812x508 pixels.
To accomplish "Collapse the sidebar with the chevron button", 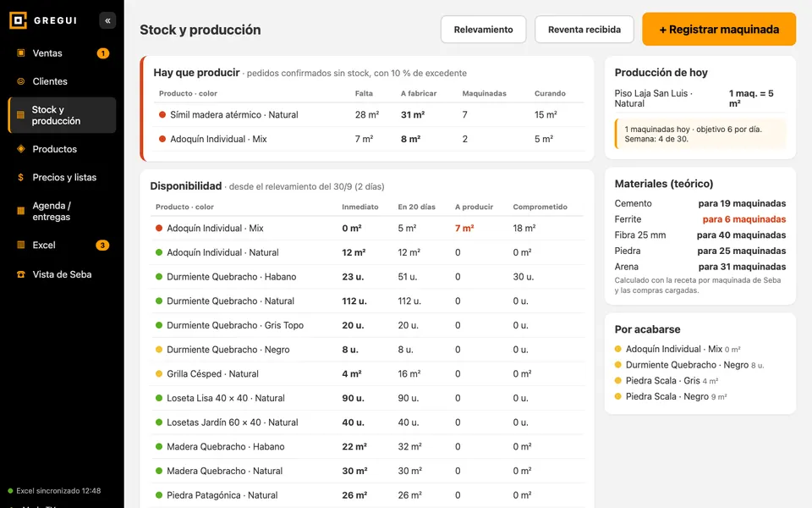I will pyautogui.click(x=107, y=20).
